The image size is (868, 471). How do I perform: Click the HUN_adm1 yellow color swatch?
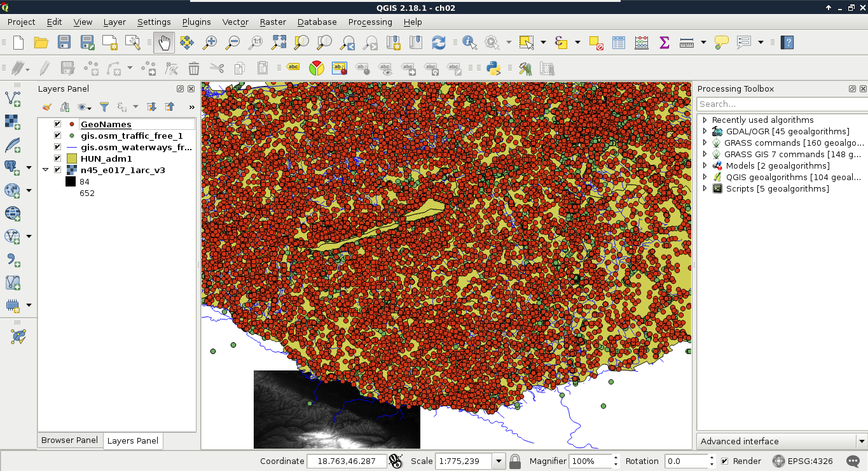72,158
